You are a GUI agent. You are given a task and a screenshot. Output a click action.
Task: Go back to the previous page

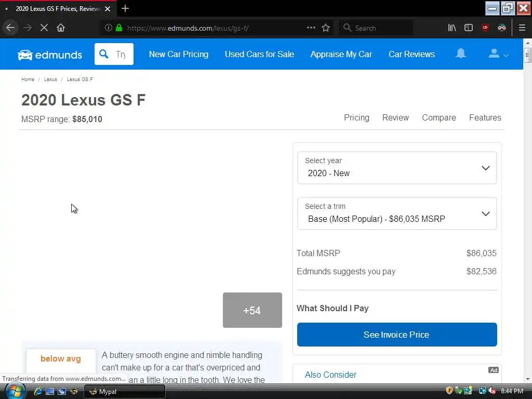point(10,28)
